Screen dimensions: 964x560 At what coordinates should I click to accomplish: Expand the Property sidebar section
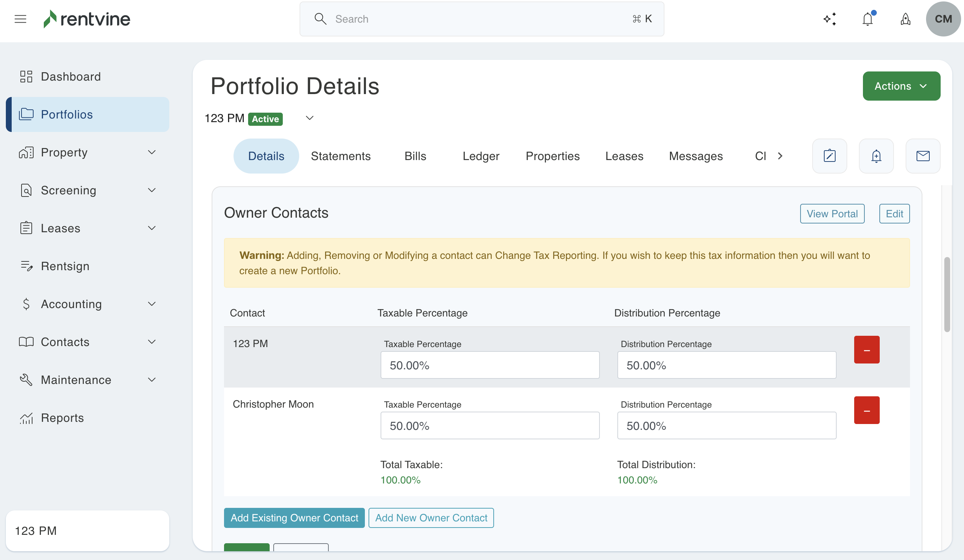point(151,152)
